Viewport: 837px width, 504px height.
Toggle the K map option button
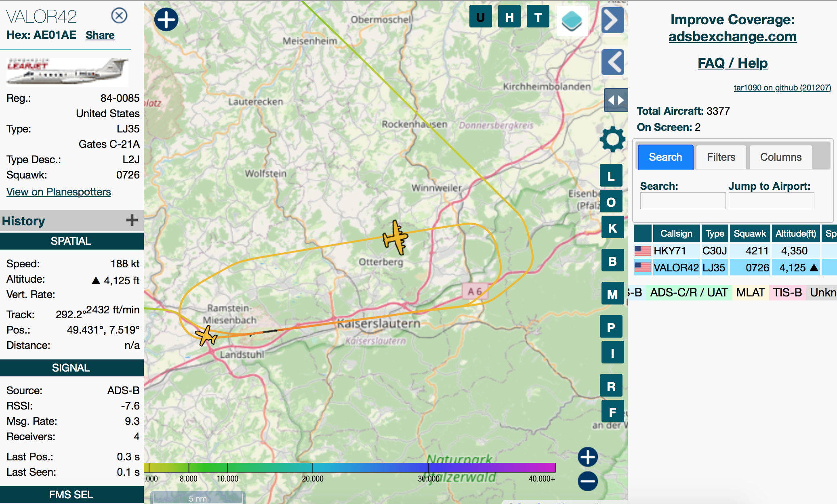point(612,227)
